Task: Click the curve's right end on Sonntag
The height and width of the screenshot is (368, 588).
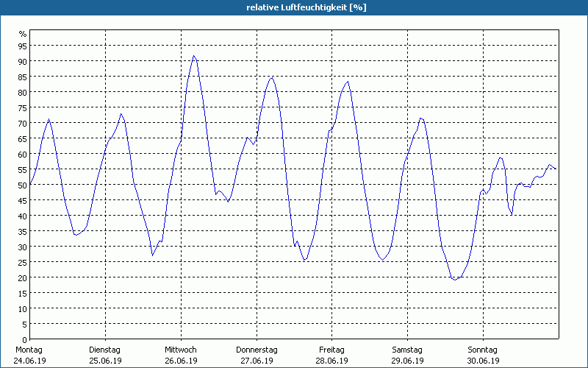Action: [x=556, y=169]
